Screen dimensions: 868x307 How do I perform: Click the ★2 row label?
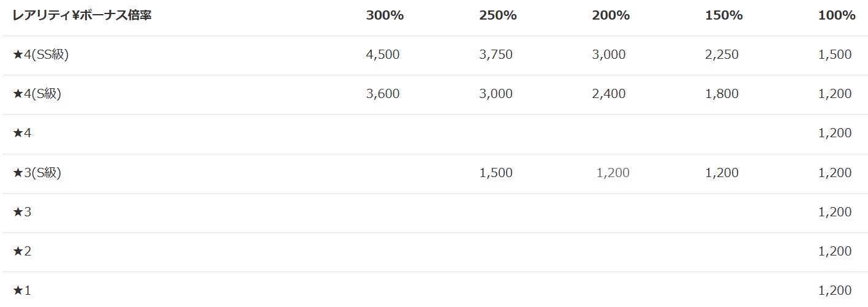(22, 251)
